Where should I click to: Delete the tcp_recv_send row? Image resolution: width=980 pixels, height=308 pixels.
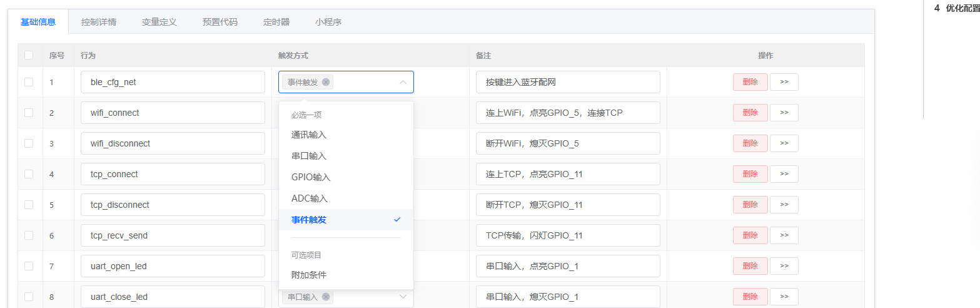coord(750,235)
